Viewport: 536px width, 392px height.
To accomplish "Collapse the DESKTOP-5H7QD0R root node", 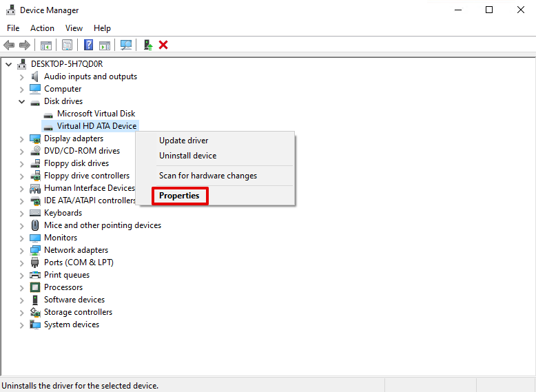I will pyautogui.click(x=8, y=64).
